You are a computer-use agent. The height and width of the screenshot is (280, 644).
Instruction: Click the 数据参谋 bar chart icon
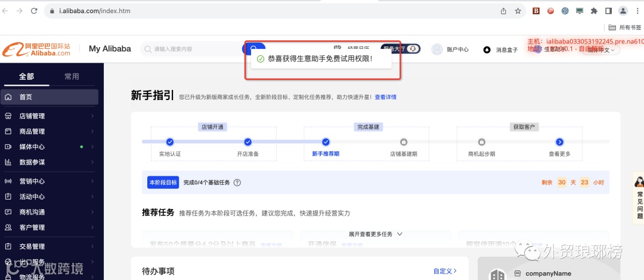pos(8,162)
